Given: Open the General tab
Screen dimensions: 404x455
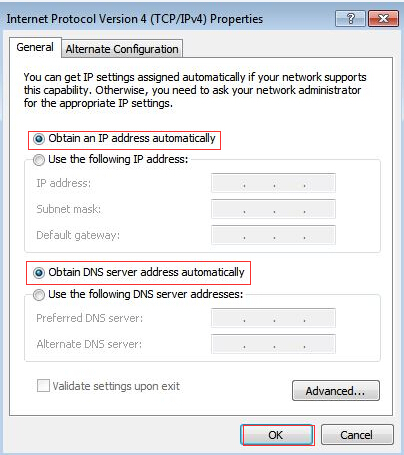Looking at the screenshot, I should point(35,47).
